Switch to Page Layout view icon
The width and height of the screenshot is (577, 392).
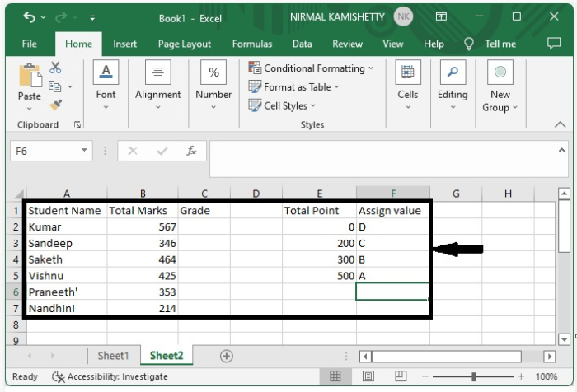click(x=368, y=376)
